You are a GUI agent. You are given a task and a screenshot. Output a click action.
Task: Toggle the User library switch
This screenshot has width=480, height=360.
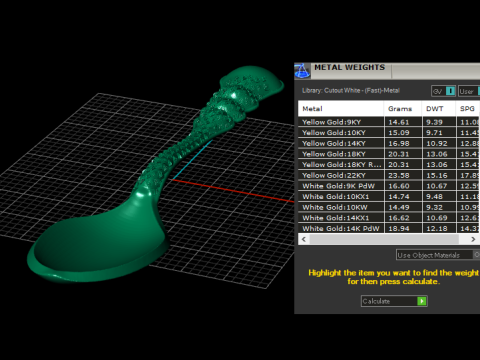(479, 91)
